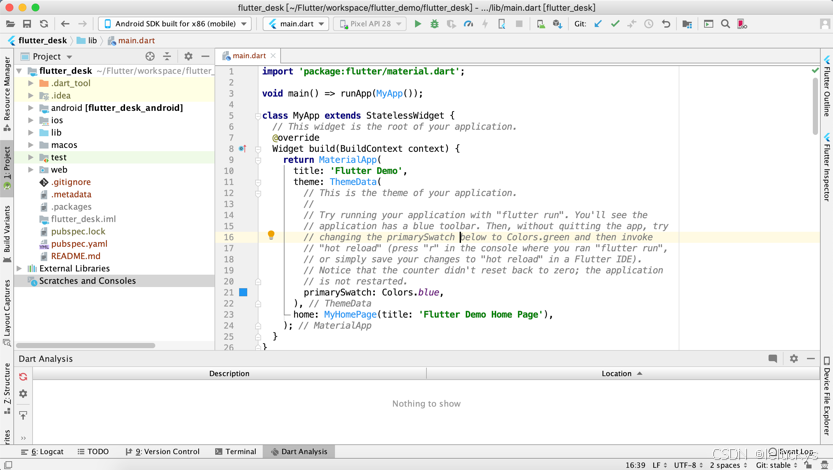The height and width of the screenshot is (470, 833).
Task: Open the main.dart run configuration dropdown
Action: 296,24
